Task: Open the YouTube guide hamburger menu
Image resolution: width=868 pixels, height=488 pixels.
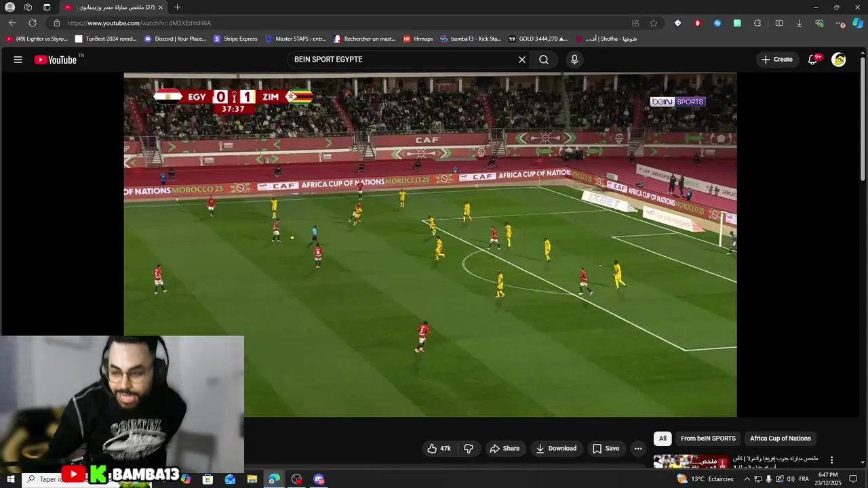Action: [18, 60]
